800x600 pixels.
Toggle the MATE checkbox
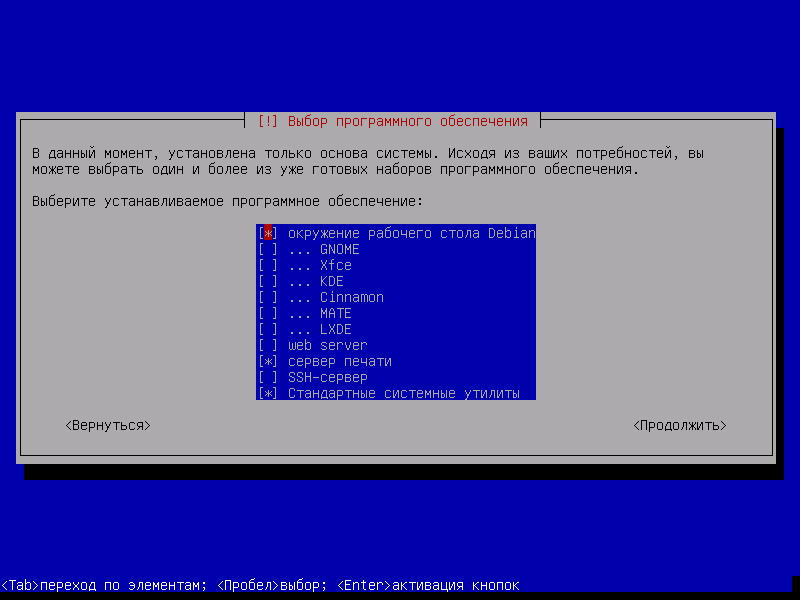(x=268, y=313)
